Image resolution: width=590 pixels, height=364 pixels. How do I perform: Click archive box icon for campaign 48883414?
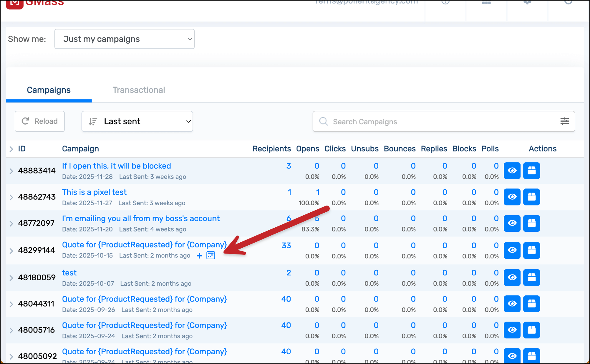tap(531, 171)
